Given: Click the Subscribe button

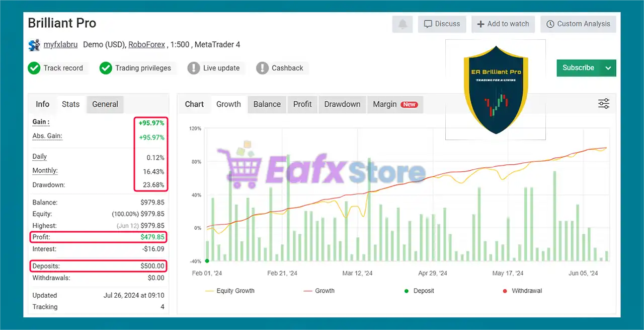Looking at the screenshot, I should click(x=579, y=68).
